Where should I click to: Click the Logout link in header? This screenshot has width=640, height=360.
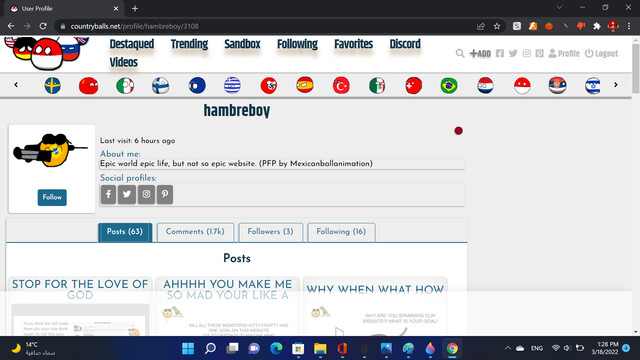tap(602, 53)
